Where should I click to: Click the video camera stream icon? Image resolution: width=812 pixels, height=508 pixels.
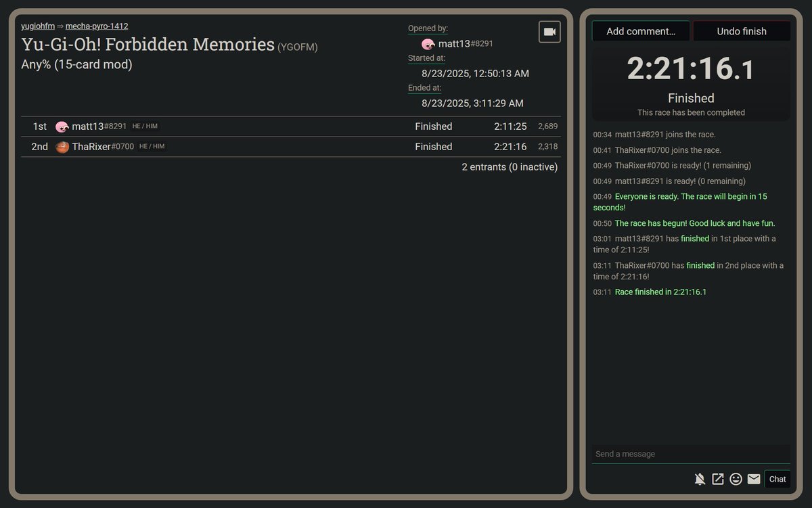tap(549, 32)
